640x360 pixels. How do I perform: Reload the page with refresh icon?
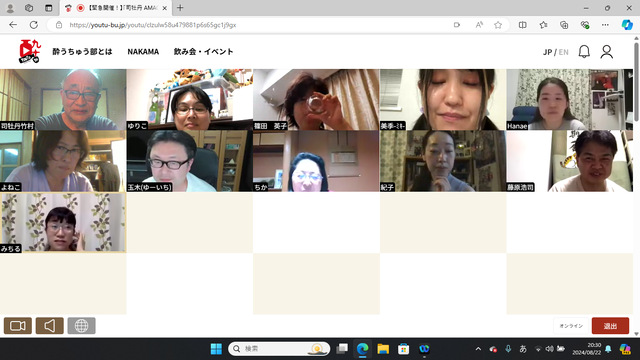click(x=34, y=25)
